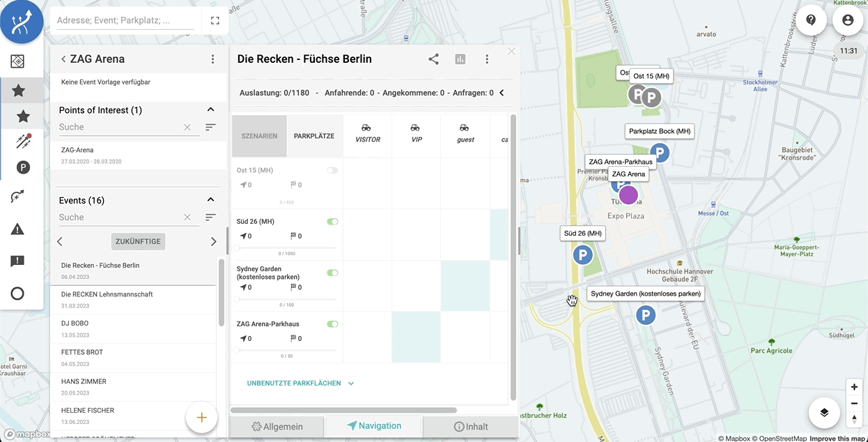868x442 pixels.
Task: Open the warning triangle icon in the sidebar
Action: pos(18,229)
